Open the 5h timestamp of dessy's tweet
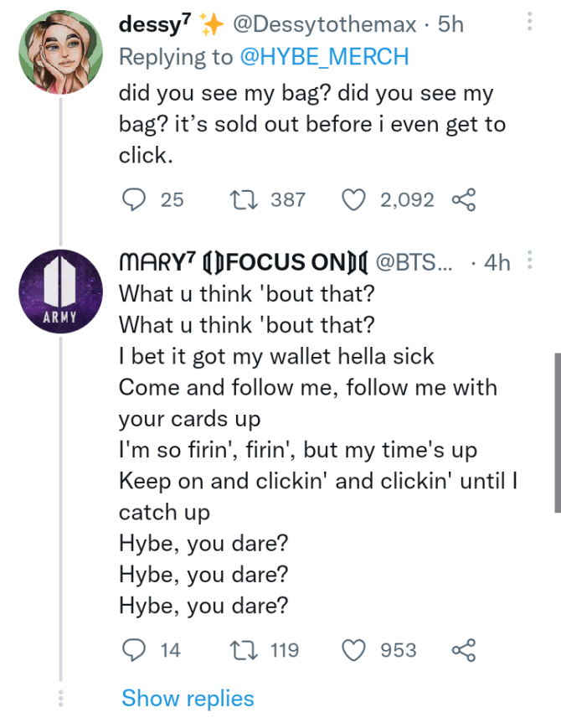 [451, 25]
